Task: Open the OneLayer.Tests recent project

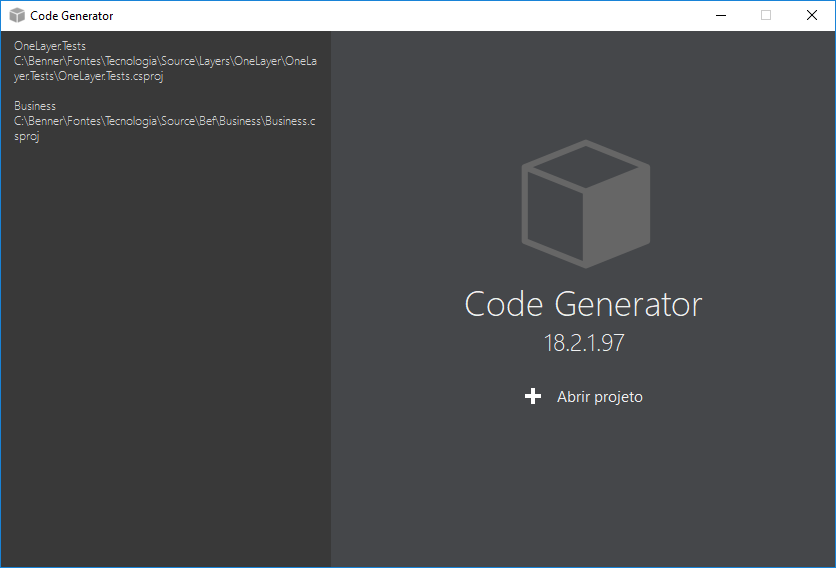Action: tap(50, 46)
